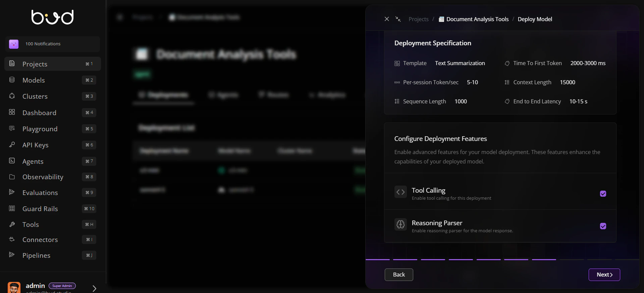The width and height of the screenshot is (644, 293).
Task: Open Agents from the sidebar
Action: click(53, 161)
